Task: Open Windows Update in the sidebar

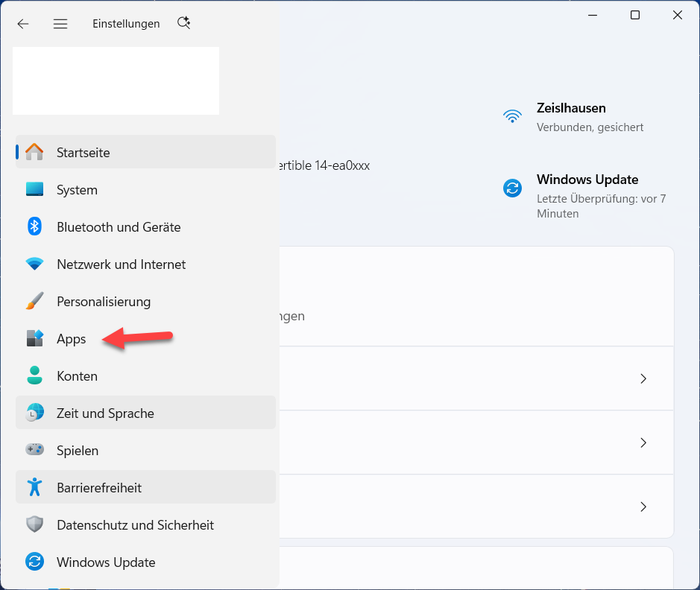Action: point(145,562)
